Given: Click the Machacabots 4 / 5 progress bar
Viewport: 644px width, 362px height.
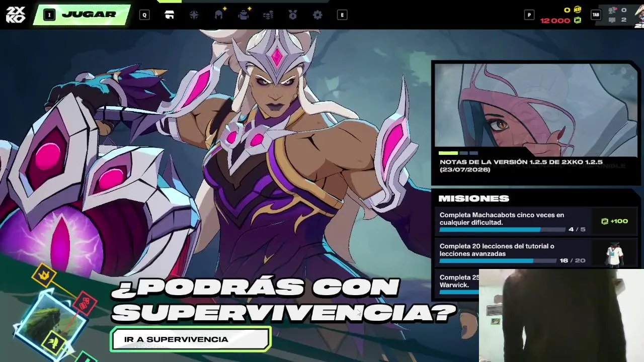Looking at the screenshot, I should coord(503,230).
